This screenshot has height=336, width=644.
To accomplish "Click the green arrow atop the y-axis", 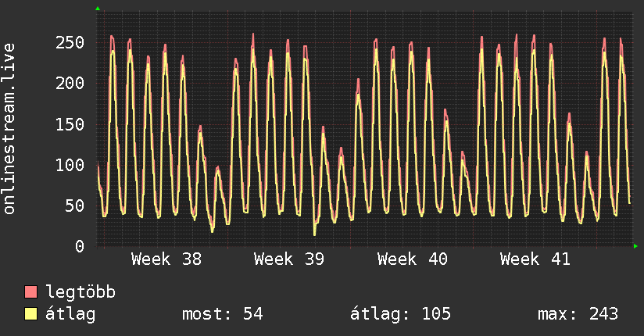I will (98, 9).
